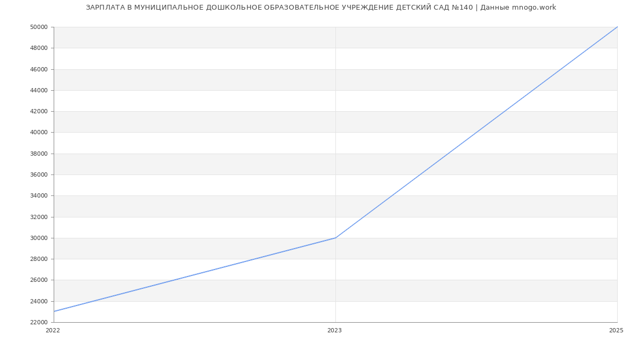Click the chart title text
The height and width of the screenshot is (349, 644).
[321, 8]
